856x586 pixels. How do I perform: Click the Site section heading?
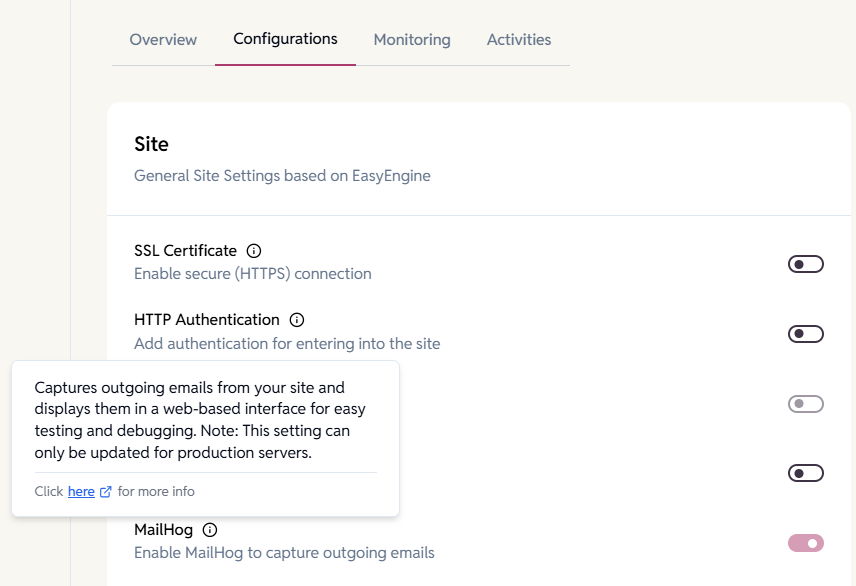pyautogui.click(x=151, y=144)
